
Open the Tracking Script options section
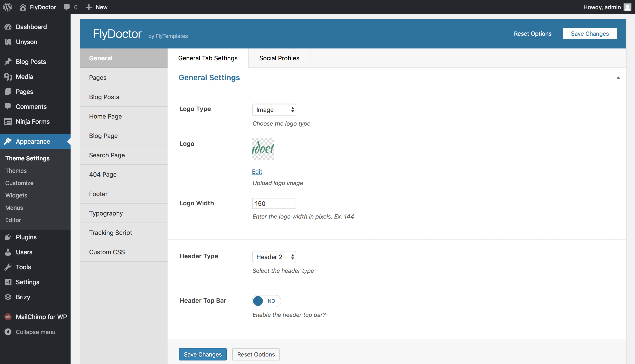(124, 232)
